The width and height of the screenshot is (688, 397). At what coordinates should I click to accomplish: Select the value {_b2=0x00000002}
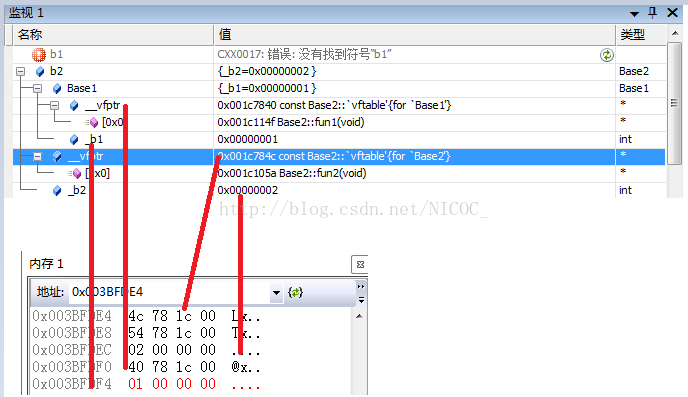tap(267, 72)
